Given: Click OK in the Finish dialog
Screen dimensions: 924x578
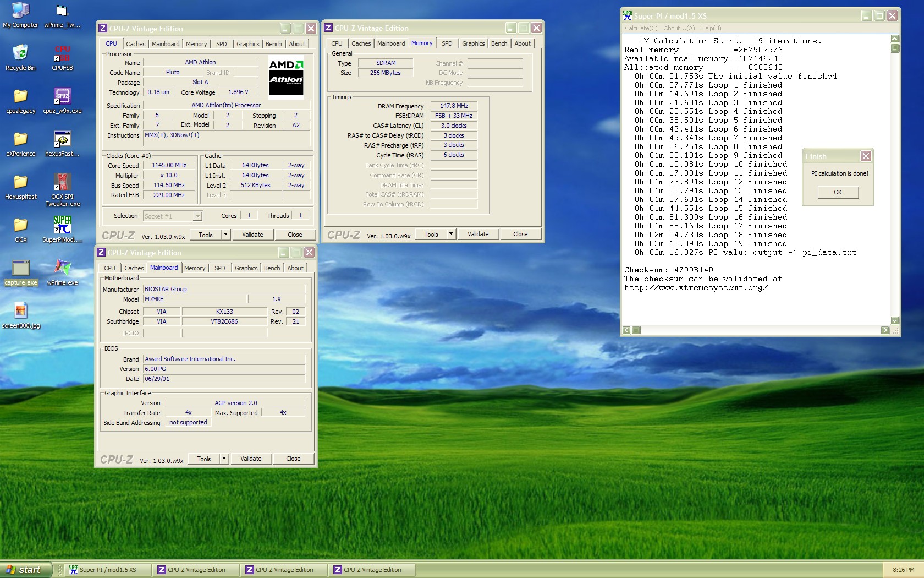Looking at the screenshot, I should (838, 192).
